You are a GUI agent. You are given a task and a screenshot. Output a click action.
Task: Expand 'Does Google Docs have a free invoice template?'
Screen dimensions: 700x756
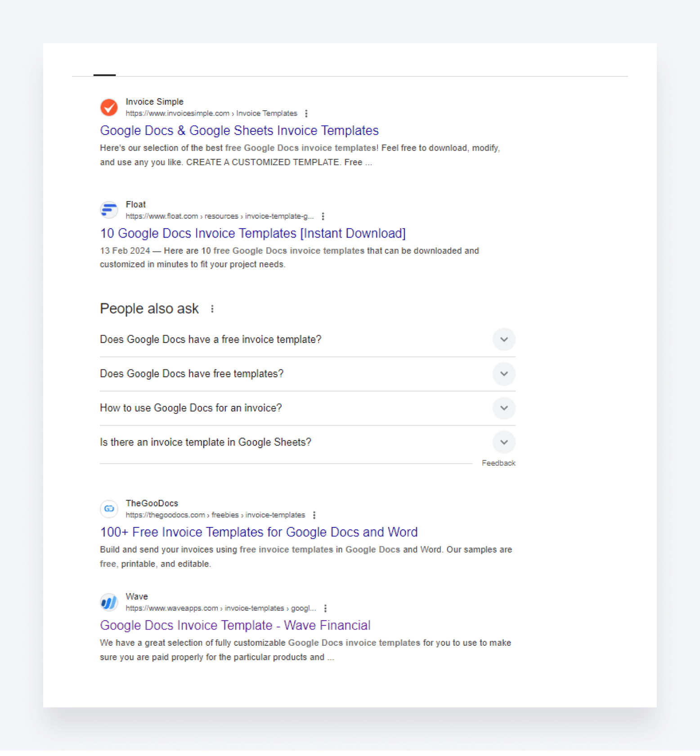pyautogui.click(x=504, y=339)
